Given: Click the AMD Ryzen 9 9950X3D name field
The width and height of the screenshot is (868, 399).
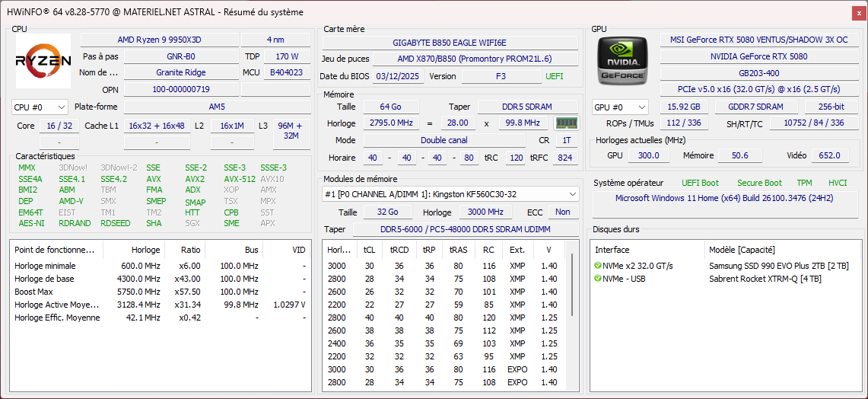Looking at the screenshot, I should (x=160, y=40).
